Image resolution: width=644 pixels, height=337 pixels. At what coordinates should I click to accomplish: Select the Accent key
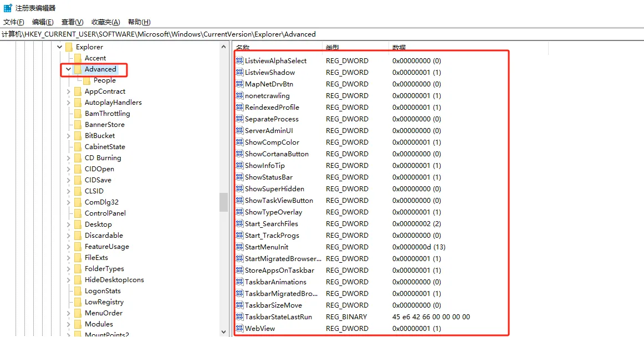[95, 58]
